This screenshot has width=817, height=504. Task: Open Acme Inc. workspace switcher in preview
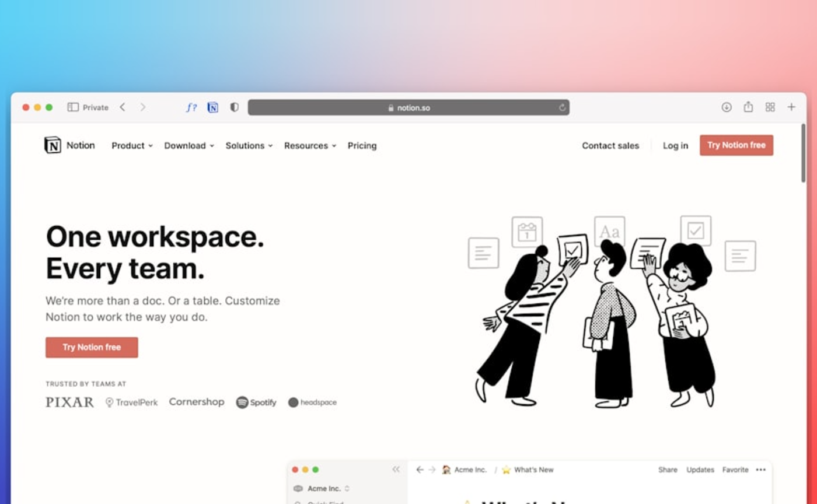pos(322,489)
